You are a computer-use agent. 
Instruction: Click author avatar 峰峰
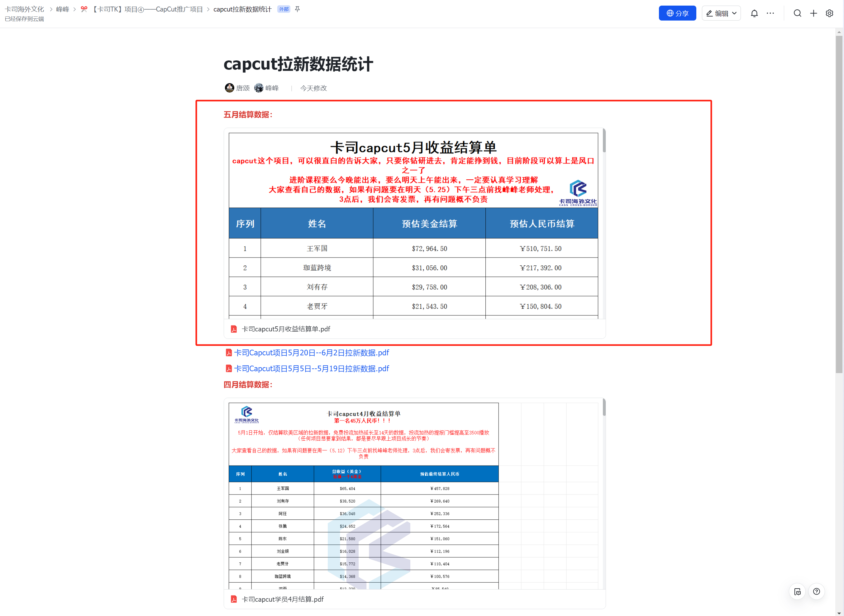tap(259, 88)
